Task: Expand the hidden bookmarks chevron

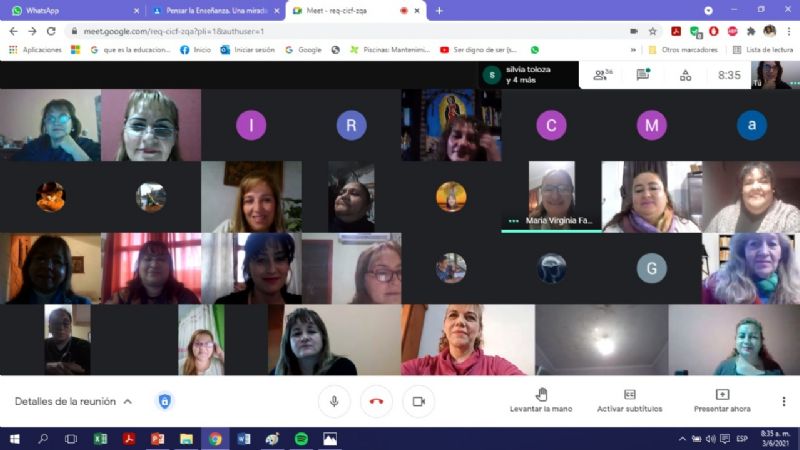Action: click(x=633, y=50)
